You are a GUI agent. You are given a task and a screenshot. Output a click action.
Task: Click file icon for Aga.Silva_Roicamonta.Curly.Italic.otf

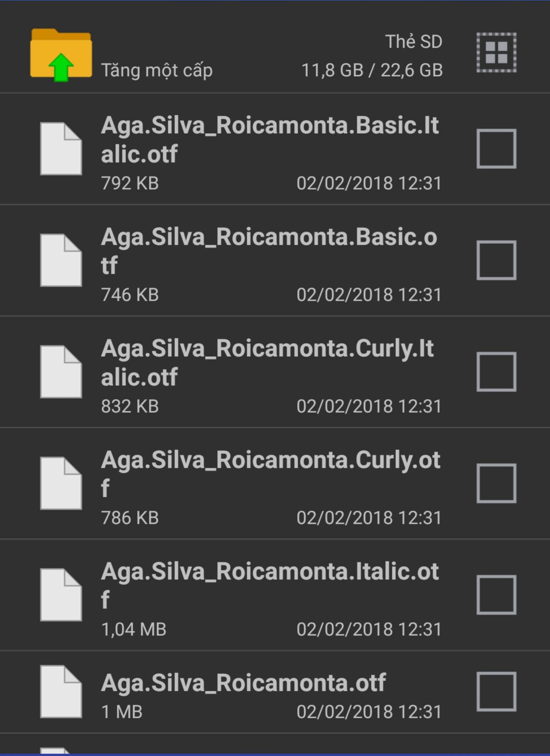click(x=61, y=371)
